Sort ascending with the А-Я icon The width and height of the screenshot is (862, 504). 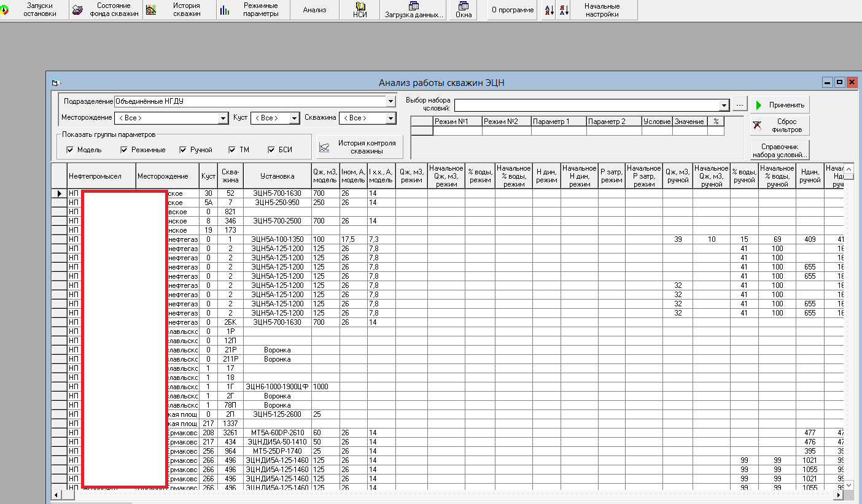tap(549, 10)
